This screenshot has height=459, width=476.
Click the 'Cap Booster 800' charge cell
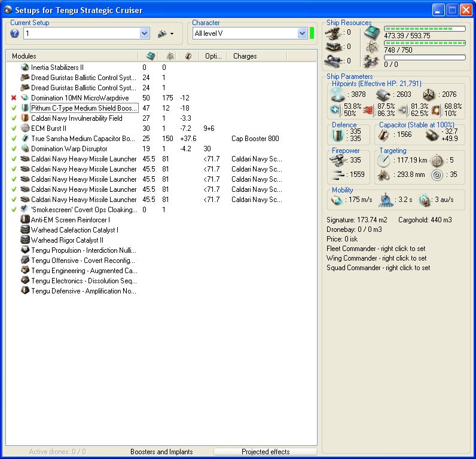pyautogui.click(x=255, y=139)
